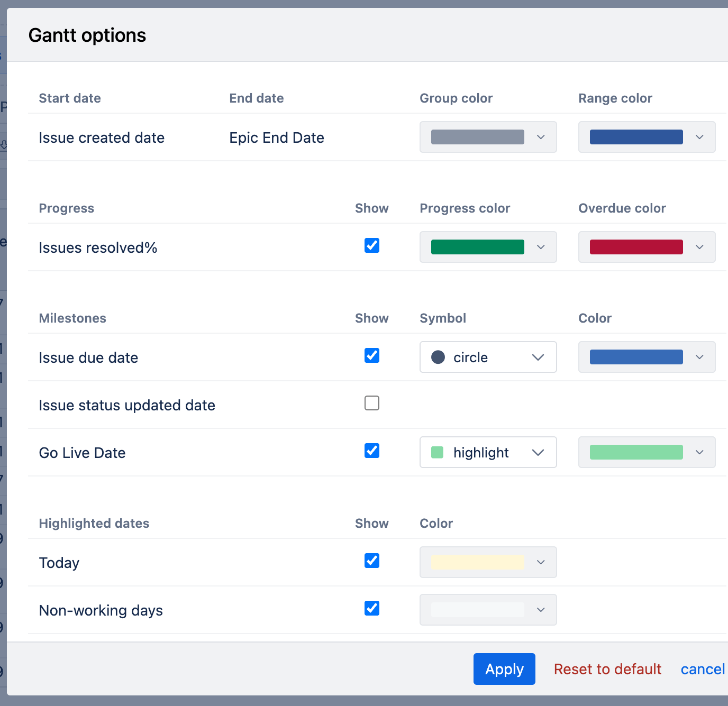This screenshot has width=728, height=706.
Task: Enable Show for Issue status updated date
Action: 372,403
